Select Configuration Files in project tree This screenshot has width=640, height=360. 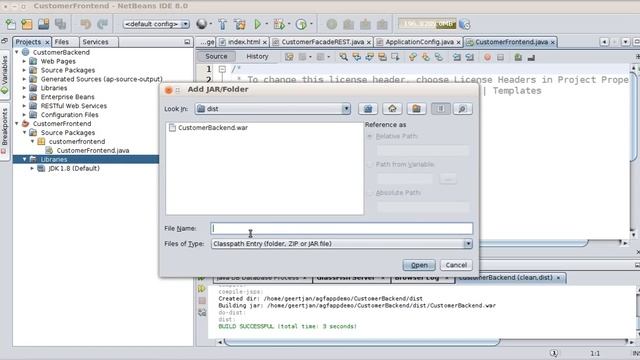pos(69,115)
